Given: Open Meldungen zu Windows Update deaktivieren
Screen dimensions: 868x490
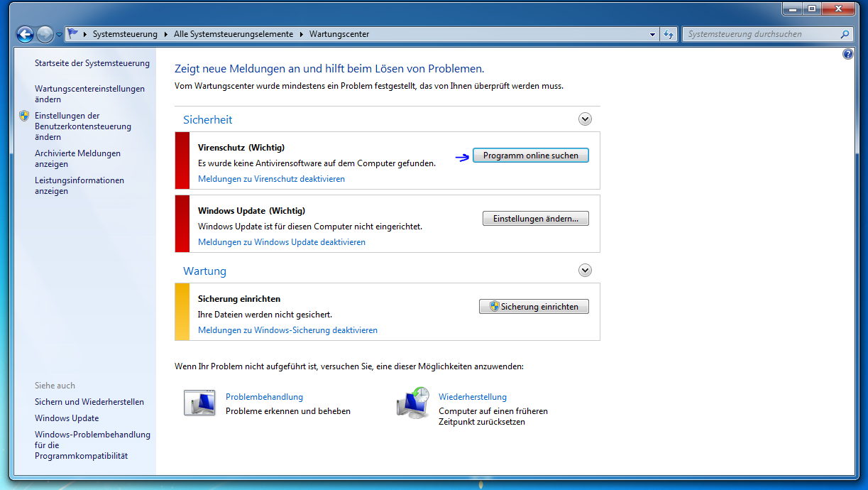Looking at the screenshot, I should [x=282, y=242].
